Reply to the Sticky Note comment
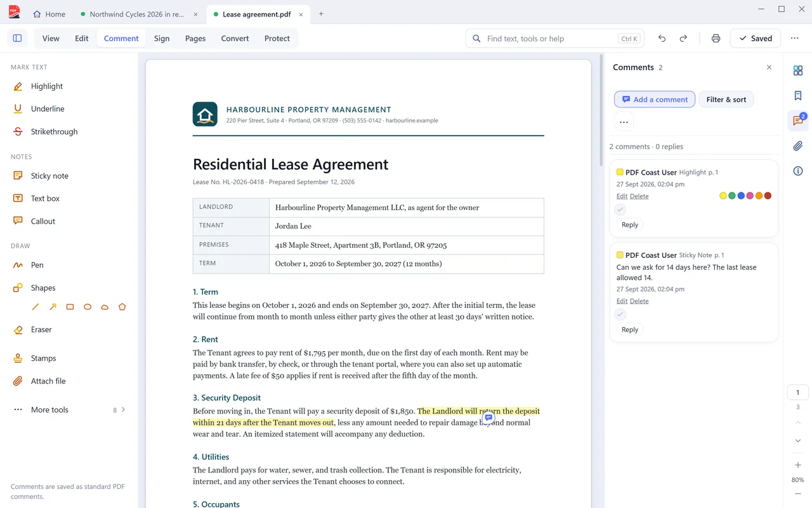The image size is (812, 508). (x=630, y=330)
